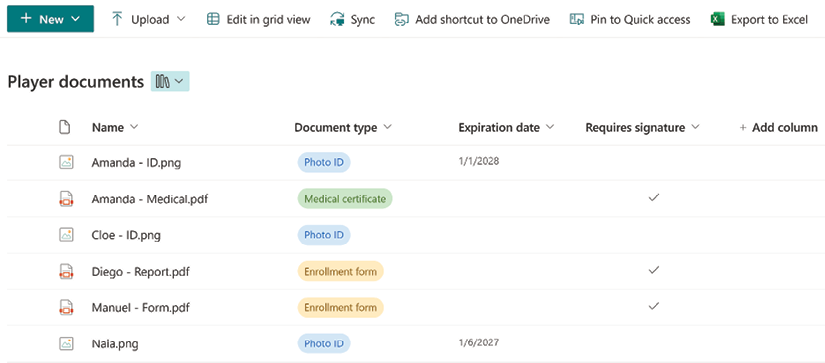Click Add column
The height and width of the screenshot is (363, 825).
tap(779, 127)
